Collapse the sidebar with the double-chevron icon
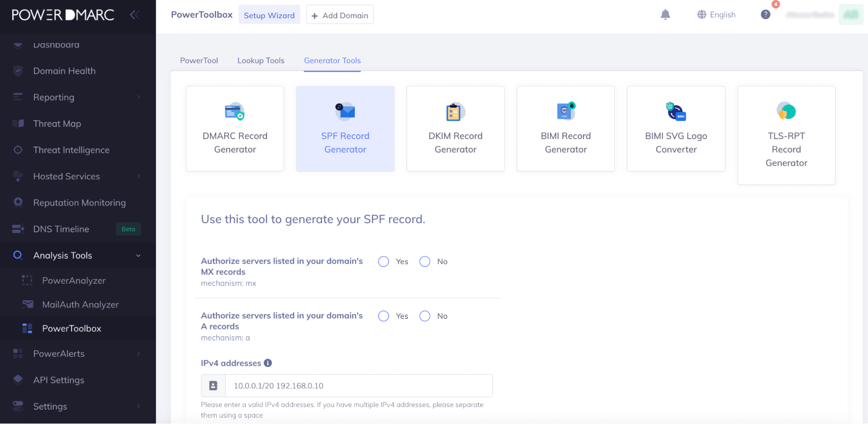This screenshot has height=424, width=868. point(134,15)
